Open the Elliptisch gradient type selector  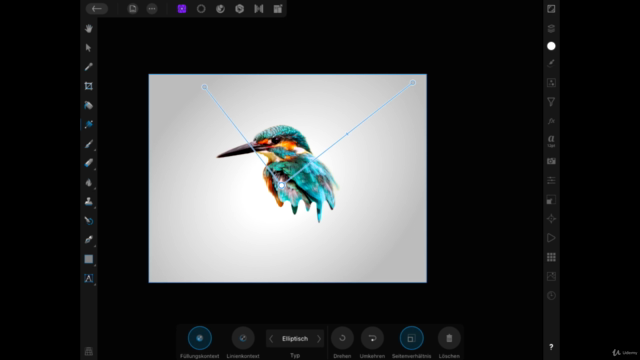(295, 339)
